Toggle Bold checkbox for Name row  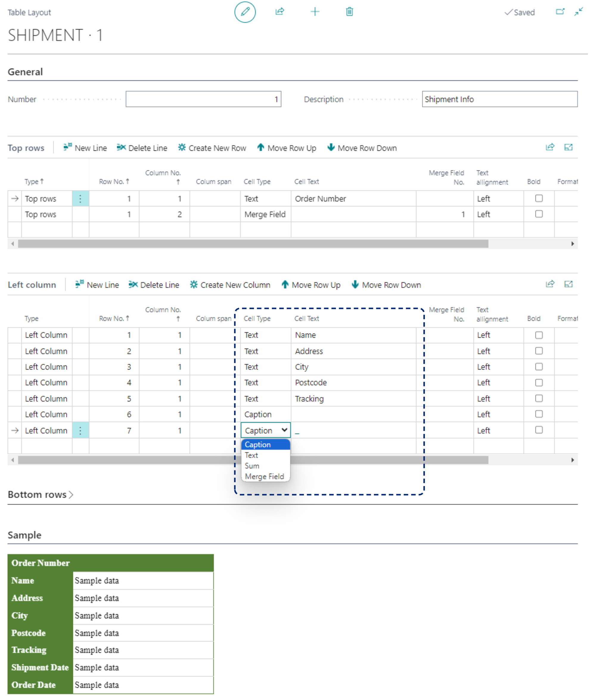539,335
